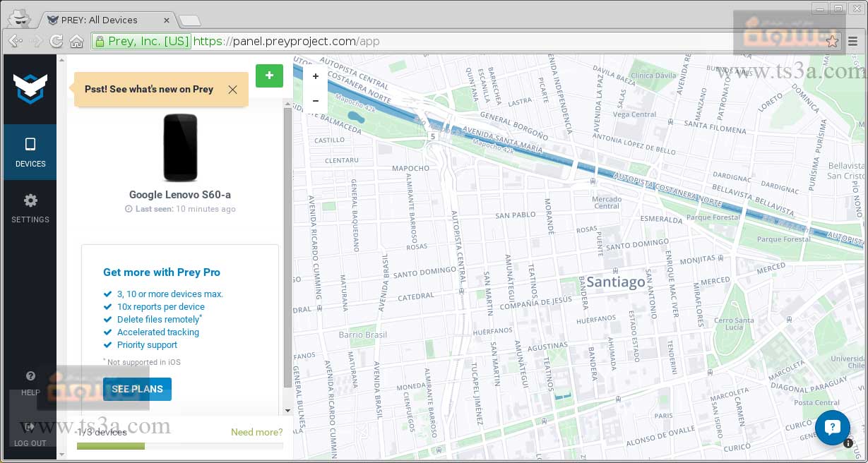This screenshot has height=463, width=868.
Task: Open the Devices section in sidebar
Action: (x=30, y=152)
